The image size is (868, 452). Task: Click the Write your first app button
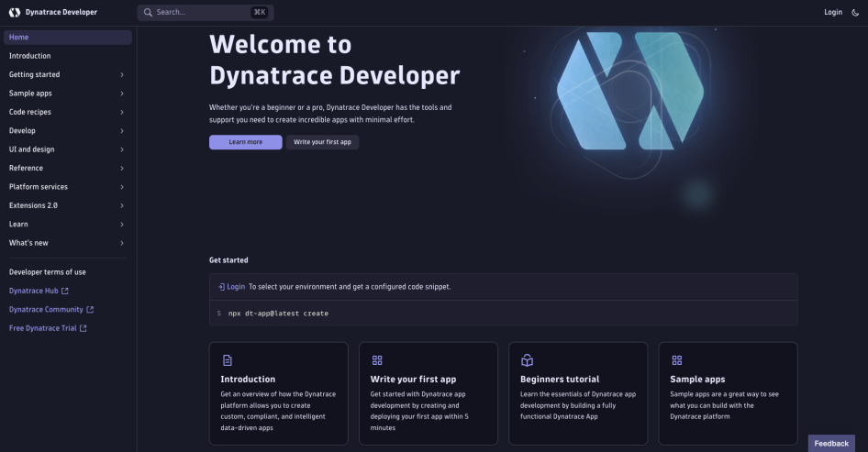point(322,142)
